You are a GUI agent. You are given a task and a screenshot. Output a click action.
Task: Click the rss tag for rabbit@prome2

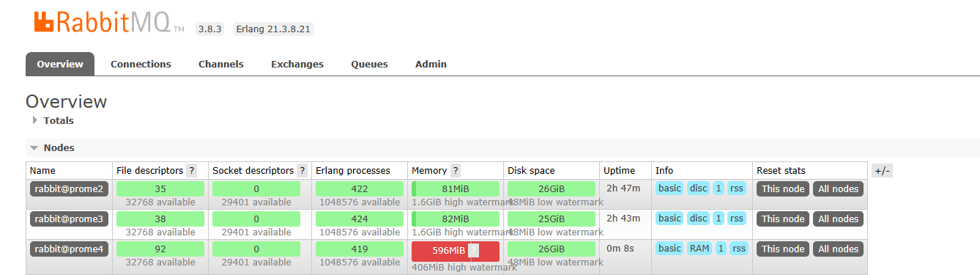tap(736, 188)
